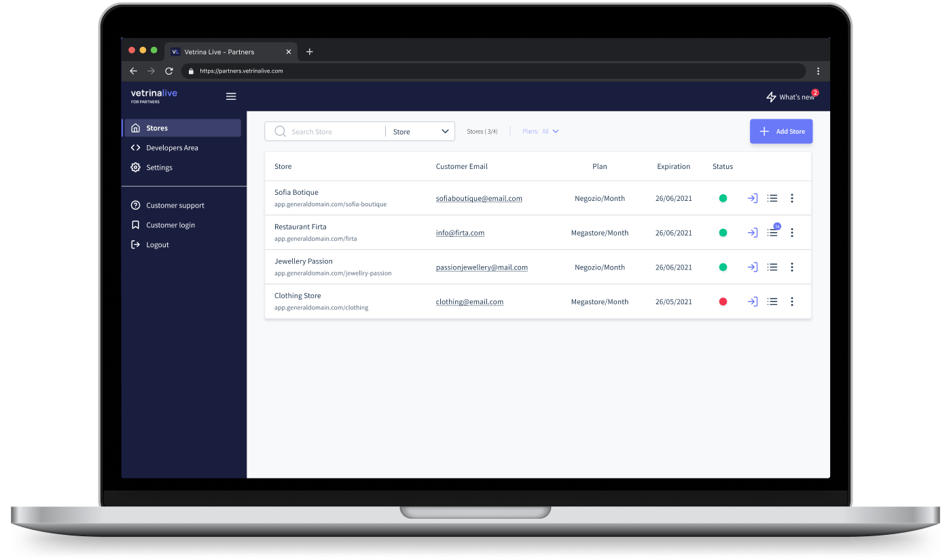This screenshot has height=560, width=951.
Task: Click sofiaboutique@email.com email link
Action: point(479,198)
